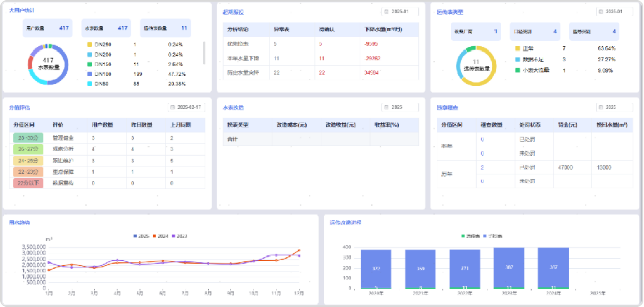This screenshot has height=307, width=644.
Task: Click the leftmost stat card showing 417
Action: [x=47, y=28]
